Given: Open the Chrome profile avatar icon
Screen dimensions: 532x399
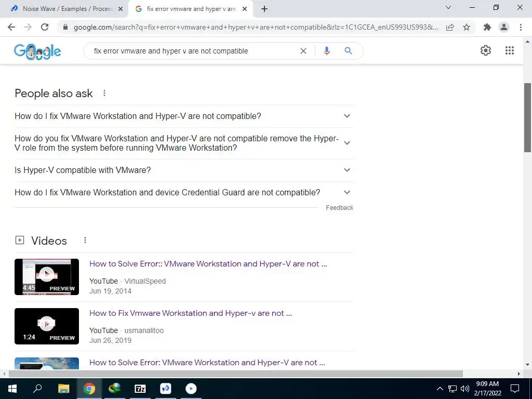Looking at the screenshot, I should pyautogui.click(x=504, y=27).
